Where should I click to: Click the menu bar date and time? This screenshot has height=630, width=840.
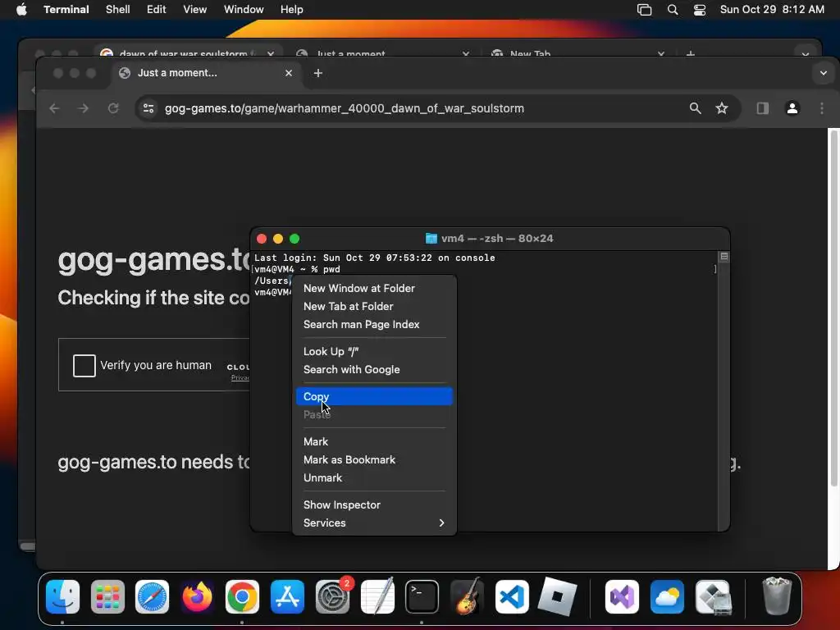[771, 10]
